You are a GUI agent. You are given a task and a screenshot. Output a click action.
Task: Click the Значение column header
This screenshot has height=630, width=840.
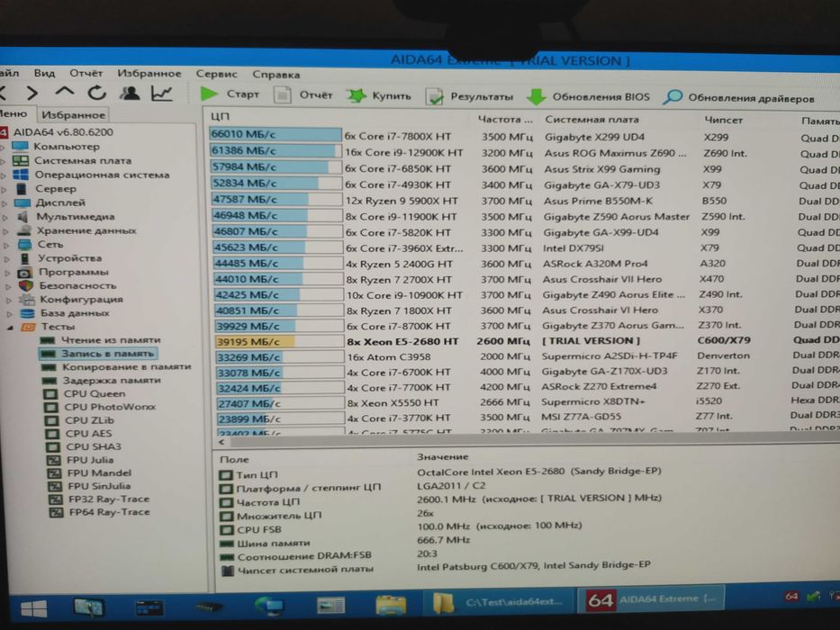[x=442, y=457]
